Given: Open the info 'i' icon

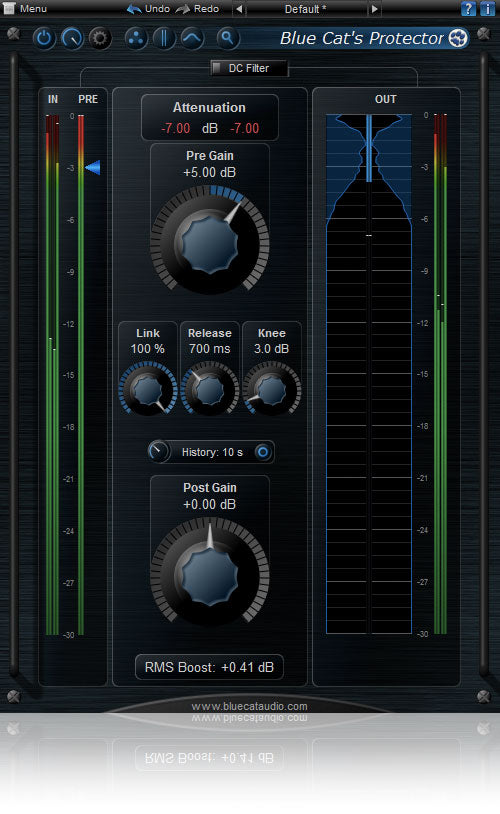Looking at the screenshot, I should point(487,9).
